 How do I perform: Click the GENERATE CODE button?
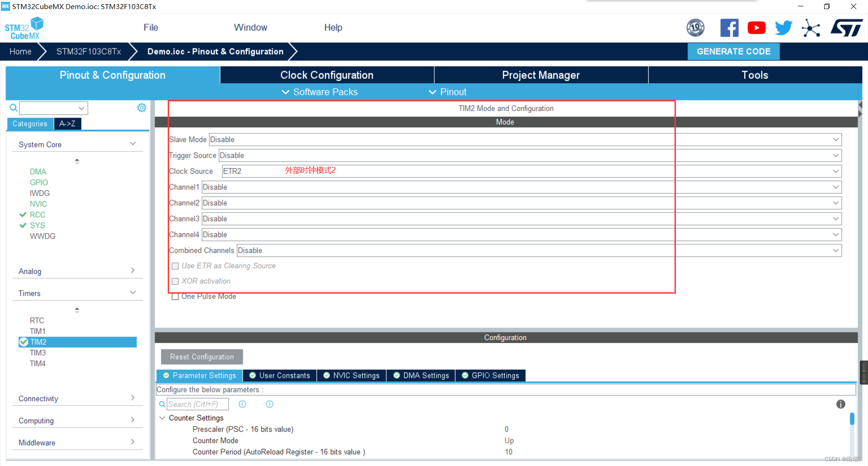pyautogui.click(x=733, y=52)
